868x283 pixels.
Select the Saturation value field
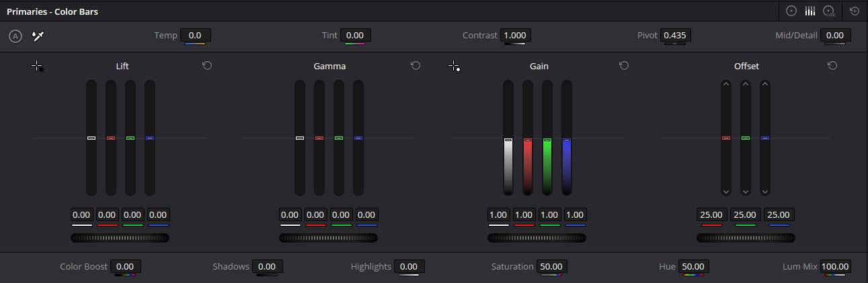click(x=553, y=267)
